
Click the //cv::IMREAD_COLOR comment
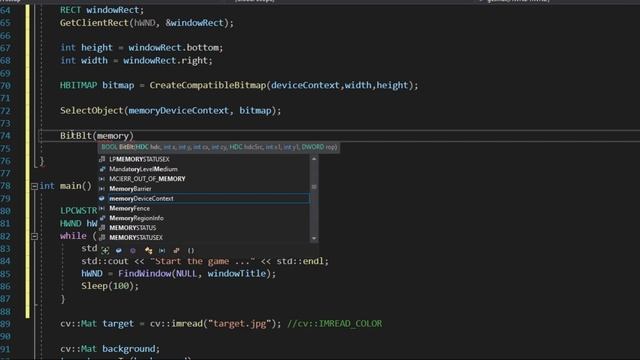(335, 324)
